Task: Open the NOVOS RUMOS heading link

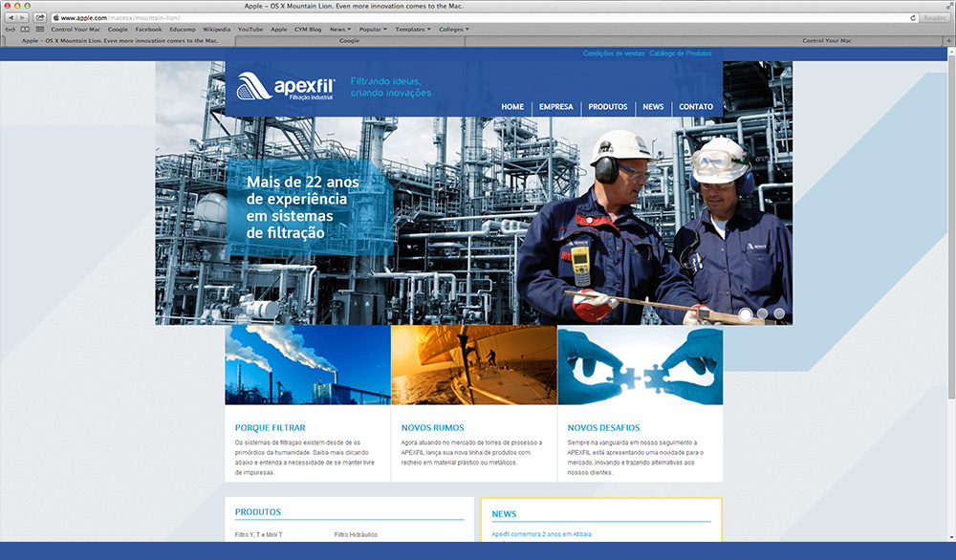Action: [432, 428]
